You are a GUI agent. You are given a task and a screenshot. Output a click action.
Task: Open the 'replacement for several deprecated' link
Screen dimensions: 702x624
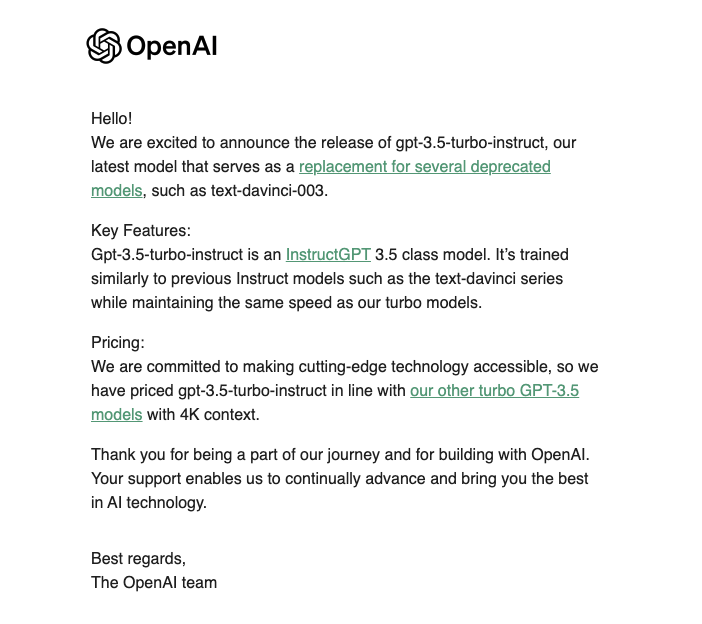[x=424, y=167]
